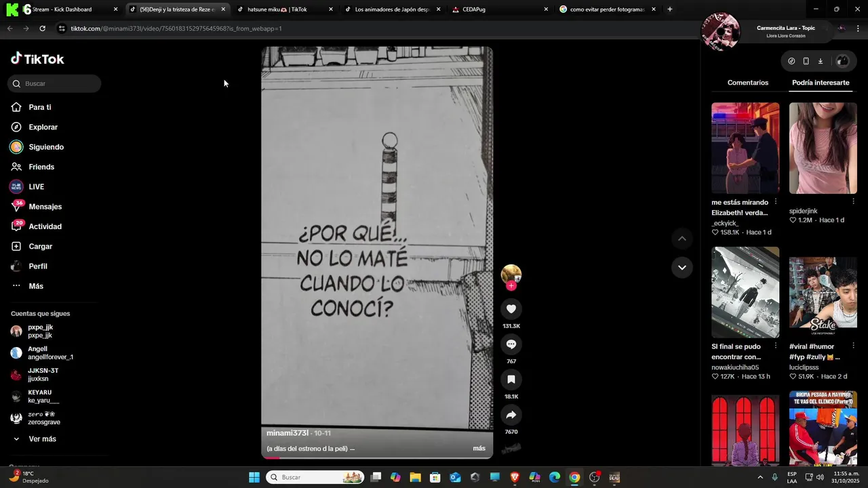The height and width of the screenshot is (488, 868).
Task: Open the profile avatar in top pill
Action: 842,61
